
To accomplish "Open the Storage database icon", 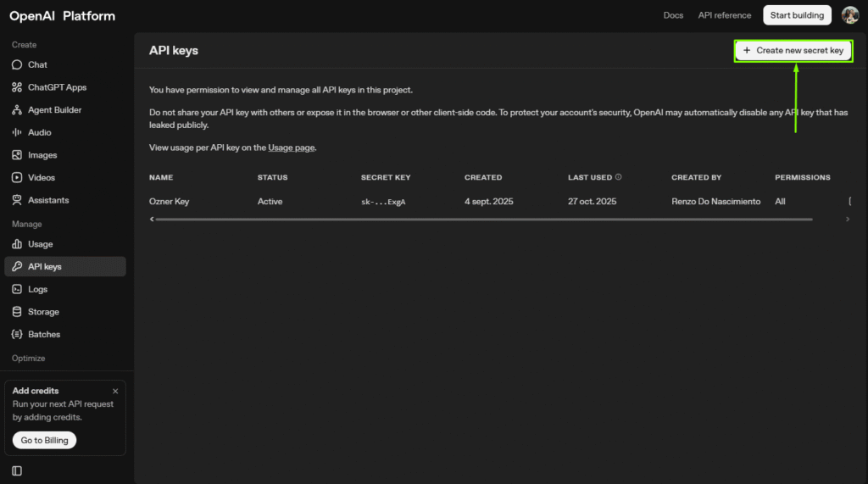I will 17,312.
